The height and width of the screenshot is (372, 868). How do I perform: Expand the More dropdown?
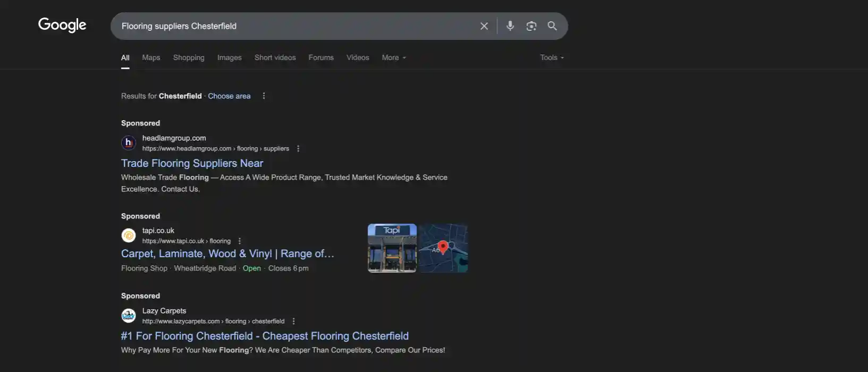point(394,57)
